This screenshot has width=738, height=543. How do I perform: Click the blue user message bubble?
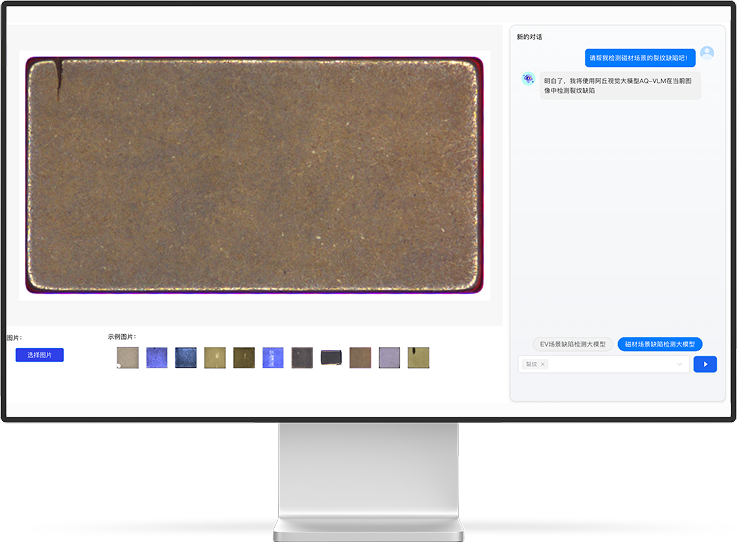tap(640, 58)
